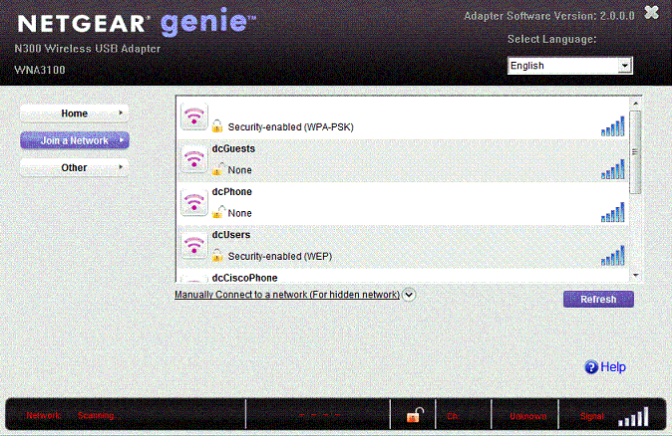Click the scroll down arrow of network list

click(634, 274)
